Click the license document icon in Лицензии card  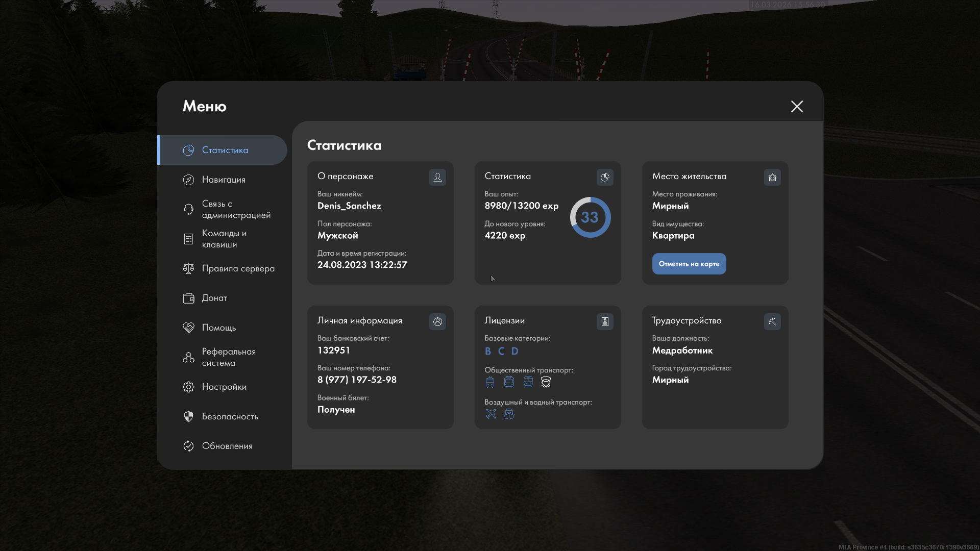coord(605,321)
